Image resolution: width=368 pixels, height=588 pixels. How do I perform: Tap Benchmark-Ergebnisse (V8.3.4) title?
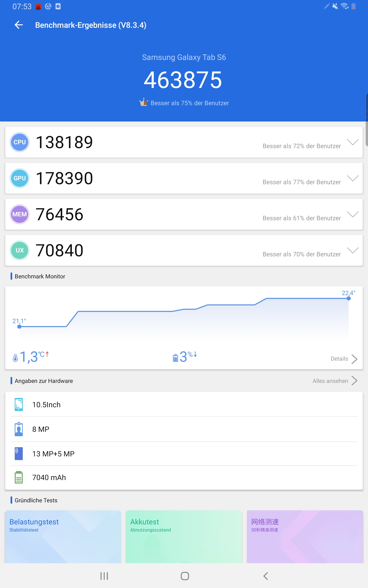[91, 25]
